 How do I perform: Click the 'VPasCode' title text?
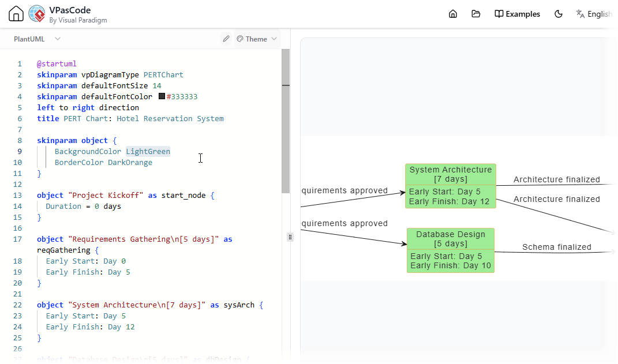tap(70, 10)
